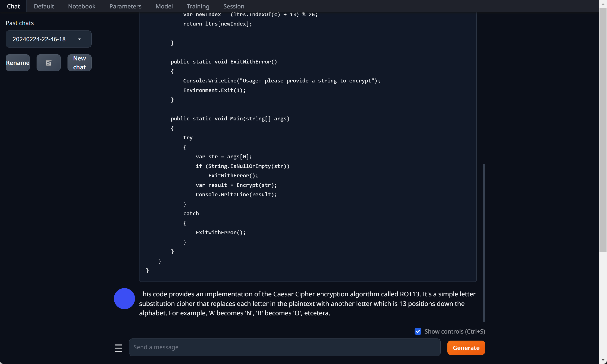The height and width of the screenshot is (364, 607).
Task: Click the Usage Console.WriteLine code line
Action: click(x=282, y=81)
